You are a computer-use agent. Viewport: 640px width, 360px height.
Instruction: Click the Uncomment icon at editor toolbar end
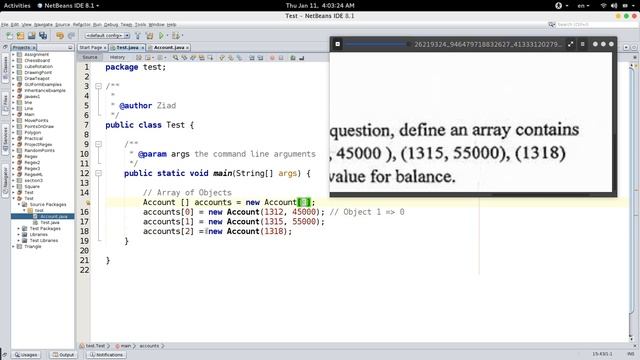(302, 58)
